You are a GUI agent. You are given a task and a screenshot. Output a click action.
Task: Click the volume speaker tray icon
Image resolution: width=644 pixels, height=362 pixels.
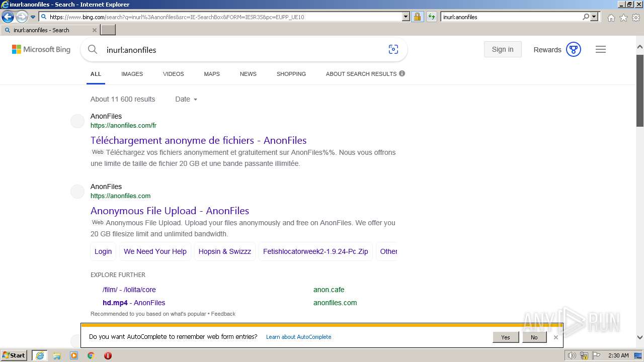point(572,355)
